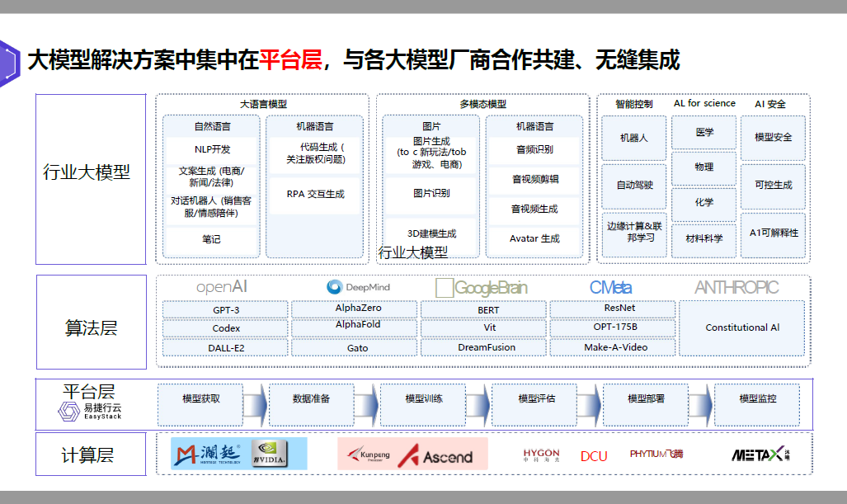The height and width of the screenshot is (504, 847).
Task: Select the RPA 交互生成 box
Action: 316,195
